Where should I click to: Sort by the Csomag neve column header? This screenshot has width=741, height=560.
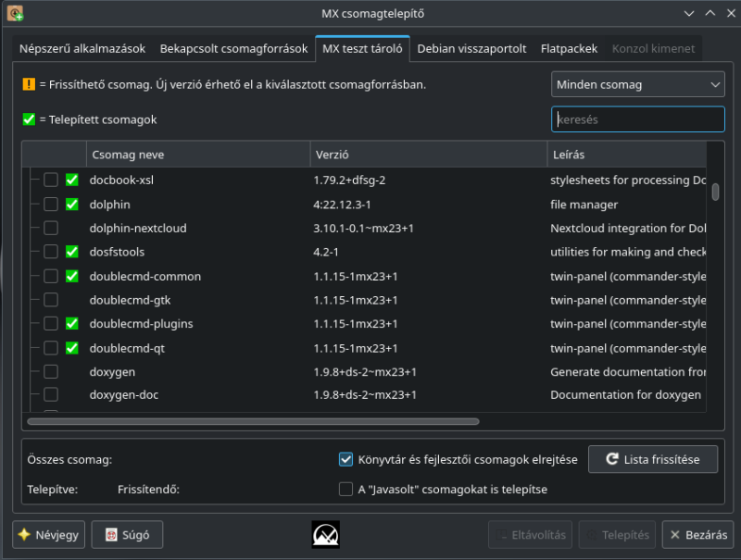198,155
